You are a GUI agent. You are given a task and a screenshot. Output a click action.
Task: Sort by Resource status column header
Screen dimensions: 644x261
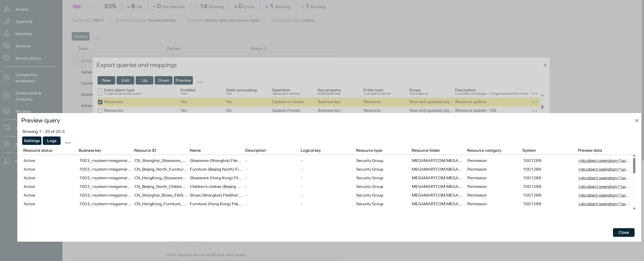pyautogui.click(x=38, y=150)
